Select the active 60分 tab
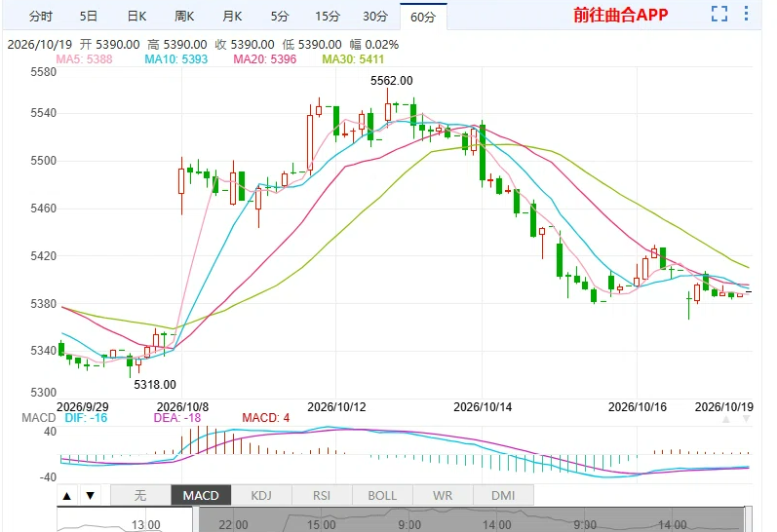 pyautogui.click(x=423, y=17)
